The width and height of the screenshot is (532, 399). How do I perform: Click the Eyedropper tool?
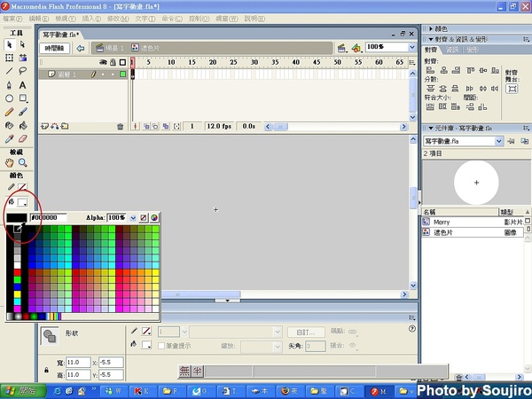10,138
